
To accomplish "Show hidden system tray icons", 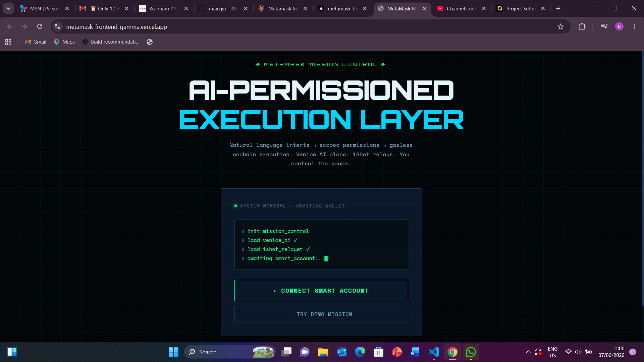I will pos(528,352).
